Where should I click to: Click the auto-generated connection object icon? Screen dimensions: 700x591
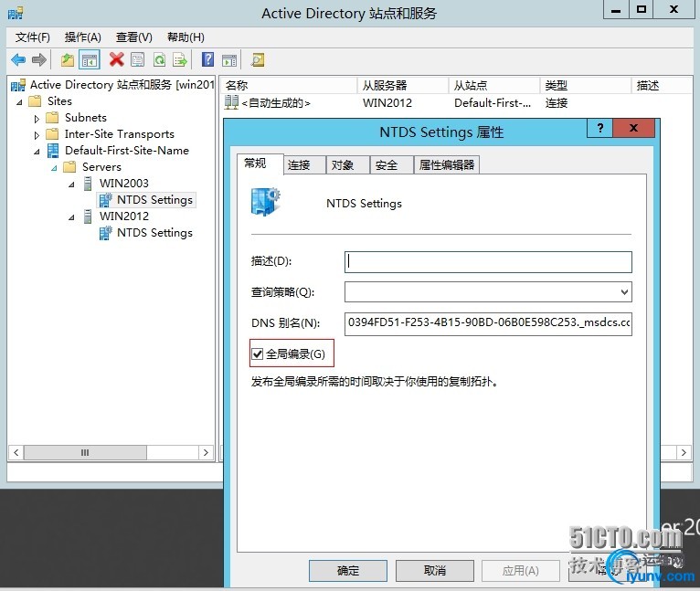231,102
